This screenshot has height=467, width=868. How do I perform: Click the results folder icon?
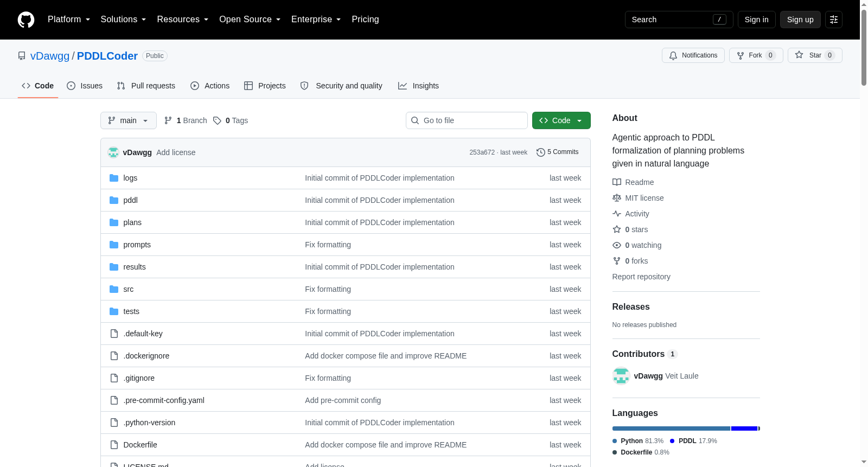114,267
